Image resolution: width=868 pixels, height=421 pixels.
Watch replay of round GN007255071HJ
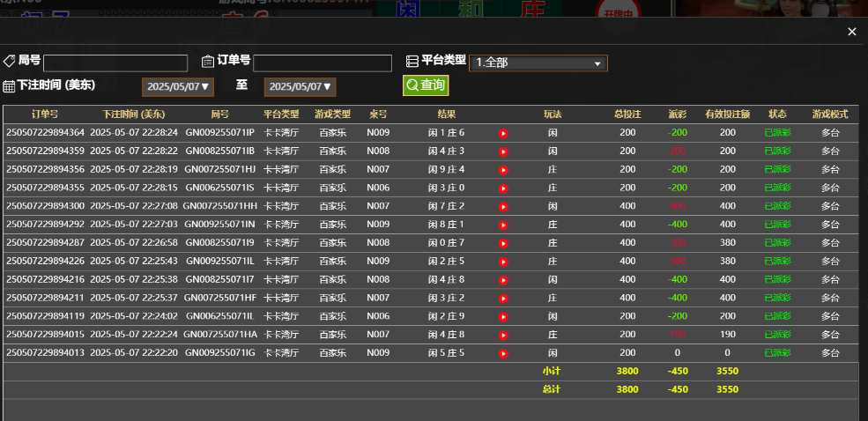click(x=503, y=170)
